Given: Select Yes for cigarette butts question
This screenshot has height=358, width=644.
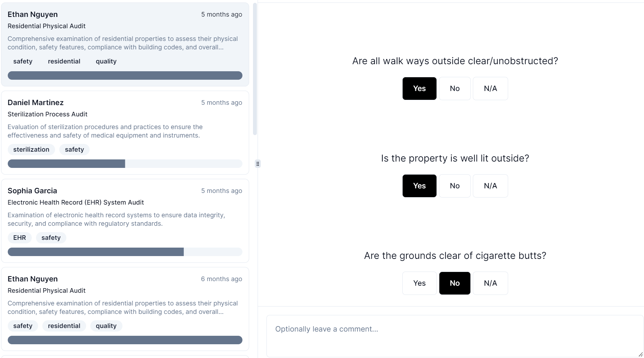Looking at the screenshot, I should (419, 283).
